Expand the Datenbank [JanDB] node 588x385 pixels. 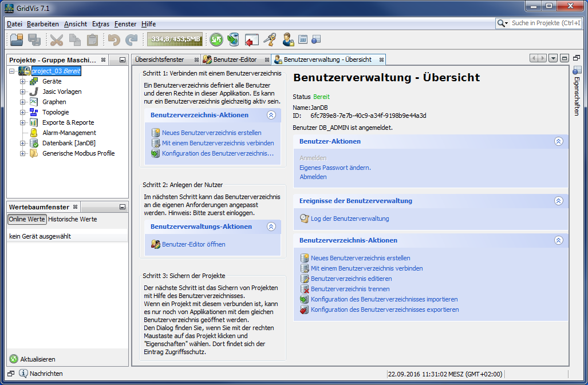(x=22, y=143)
